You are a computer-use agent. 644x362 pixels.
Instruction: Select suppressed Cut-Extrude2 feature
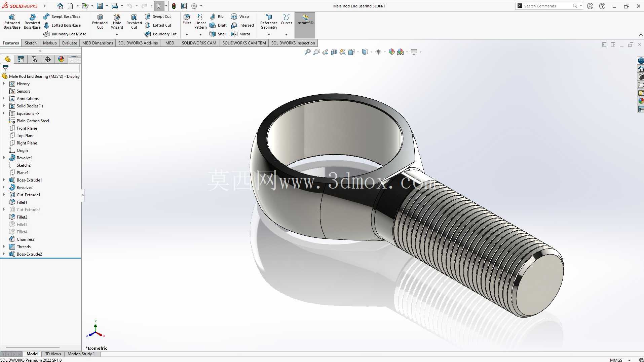(x=29, y=210)
